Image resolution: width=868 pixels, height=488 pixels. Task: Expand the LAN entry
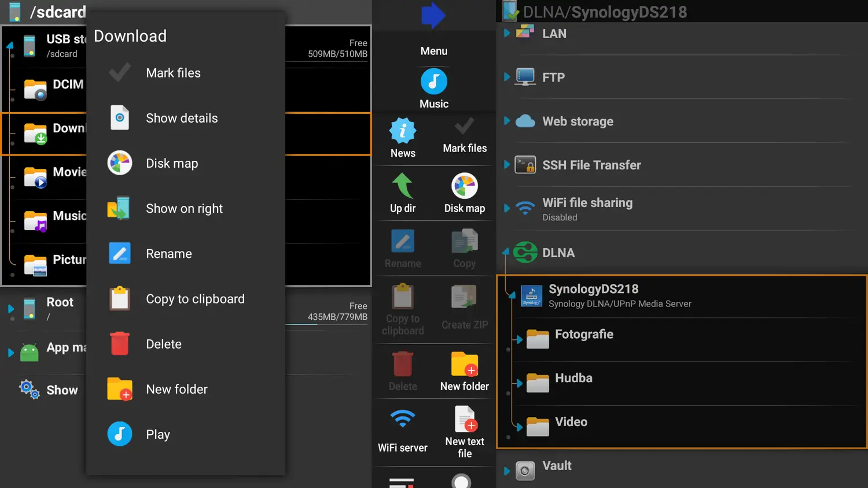click(x=507, y=34)
